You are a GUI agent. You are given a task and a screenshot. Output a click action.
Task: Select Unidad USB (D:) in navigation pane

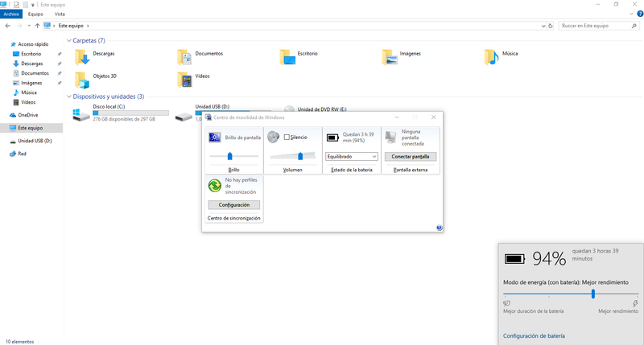[35, 141]
